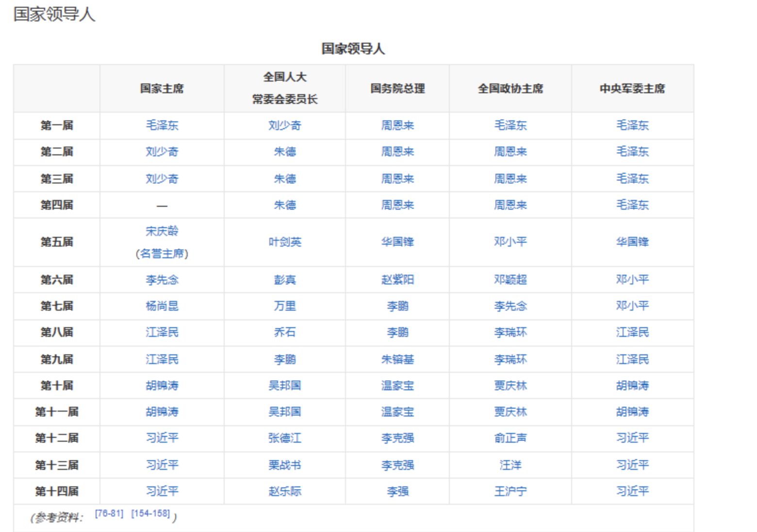Open 江泽民 in 第八届 国家主席 cell
The height and width of the screenshot is (532, 757).
point(162,332)
